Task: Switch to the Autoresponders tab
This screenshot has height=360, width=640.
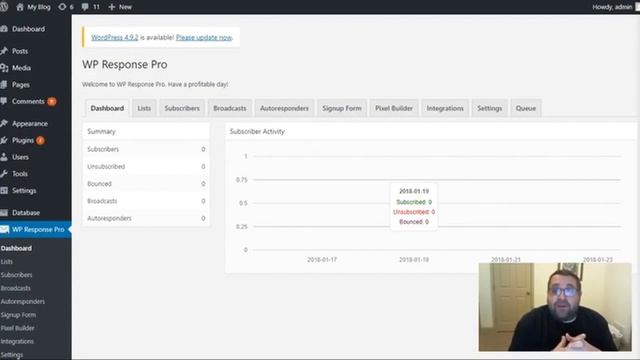Action: (284, 108)
